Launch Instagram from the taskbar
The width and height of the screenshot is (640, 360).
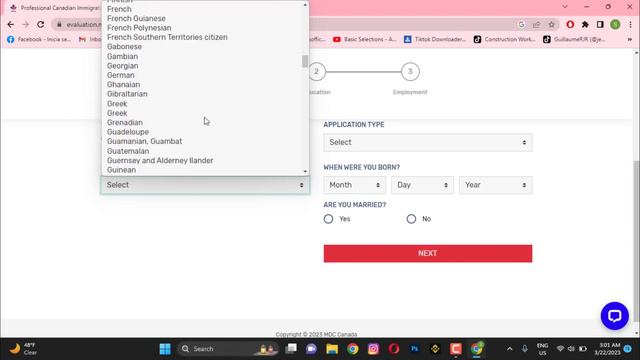coord(373,349)
